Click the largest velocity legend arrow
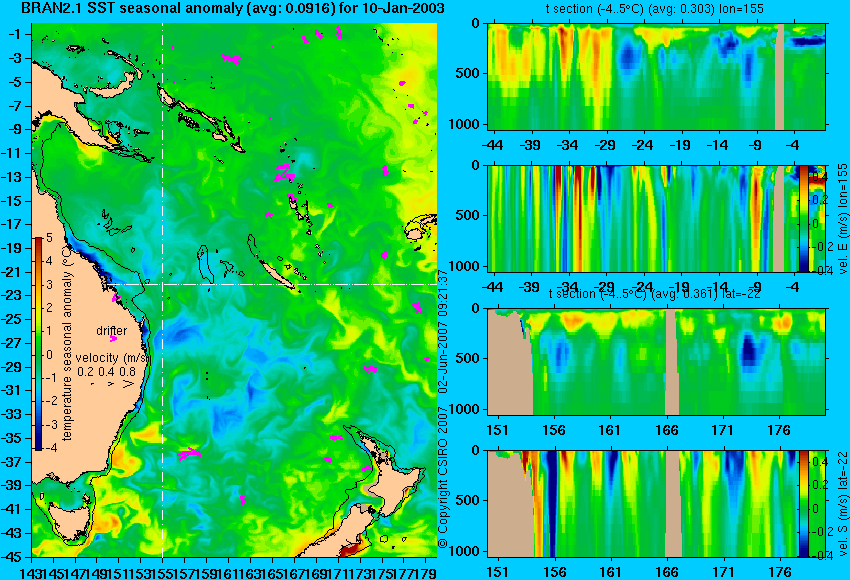Screen dimensions: 850x580 128,384
